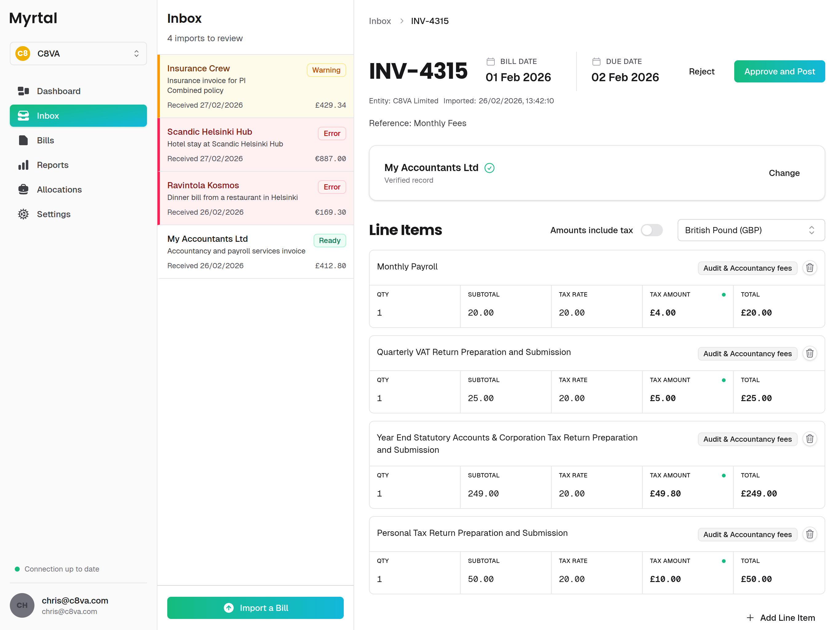
Task: Open the Dashboard icon in sidebar
Action: click(23, 91)
